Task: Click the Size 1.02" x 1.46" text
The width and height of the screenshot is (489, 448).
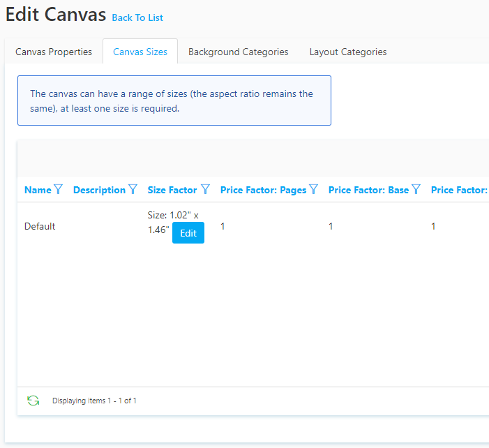Action: click(173, 222)
